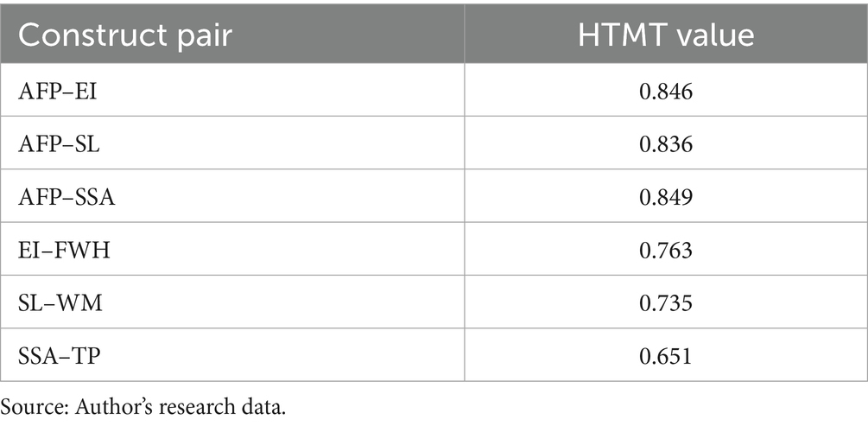The image size is (868, 426).
Task: Click the HTMT value 0.763
Action: tap(665, 251)
